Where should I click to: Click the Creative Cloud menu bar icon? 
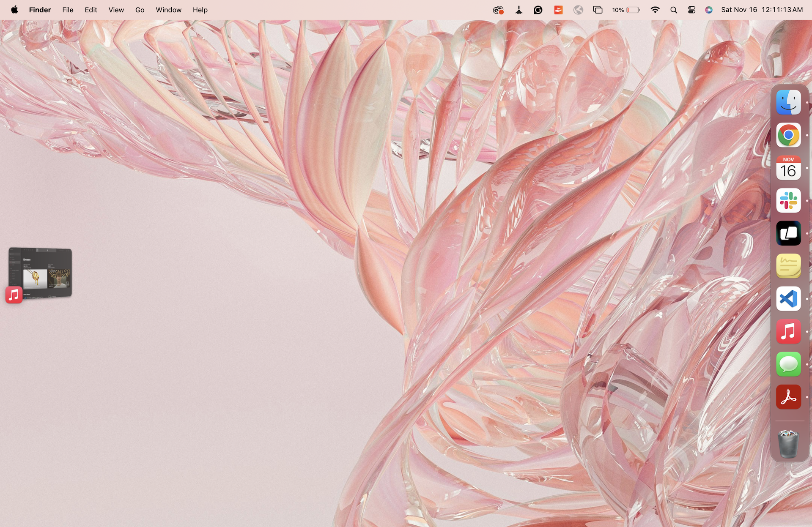[498, 10]
